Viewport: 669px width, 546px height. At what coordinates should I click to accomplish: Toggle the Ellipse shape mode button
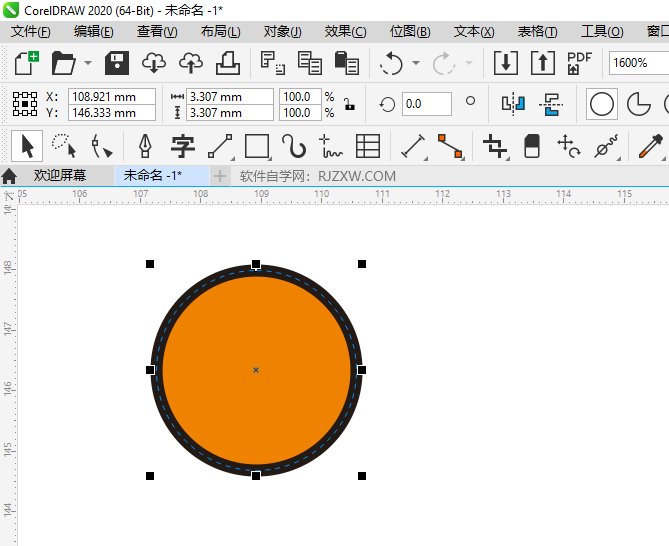(x=601, y=104)
